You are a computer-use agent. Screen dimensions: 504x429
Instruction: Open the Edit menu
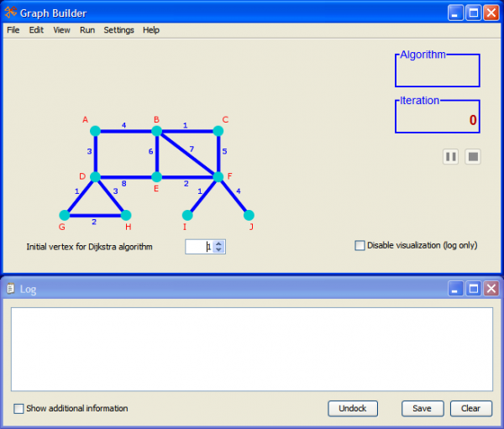tap(36, 30)
